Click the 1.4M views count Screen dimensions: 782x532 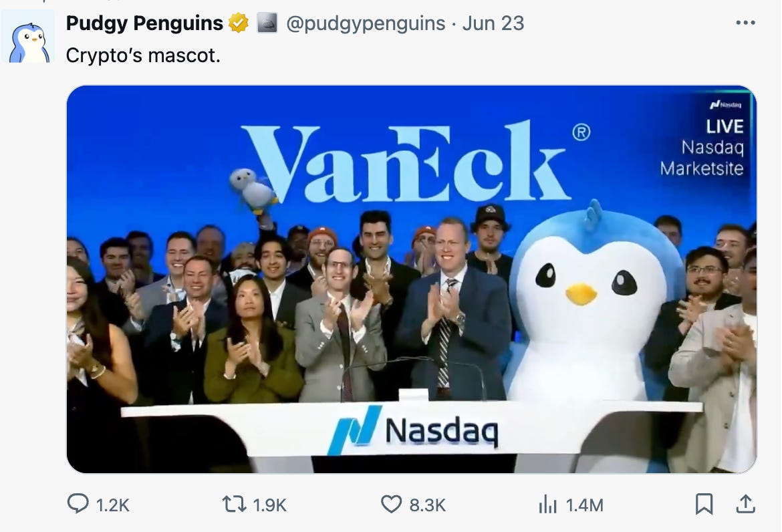coord(585,505)
